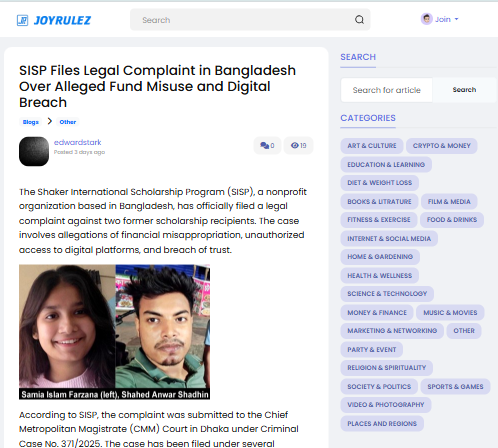Open the Other breadcrumb link
Viewport: 498px width, 448px height.
click(68, 122)
